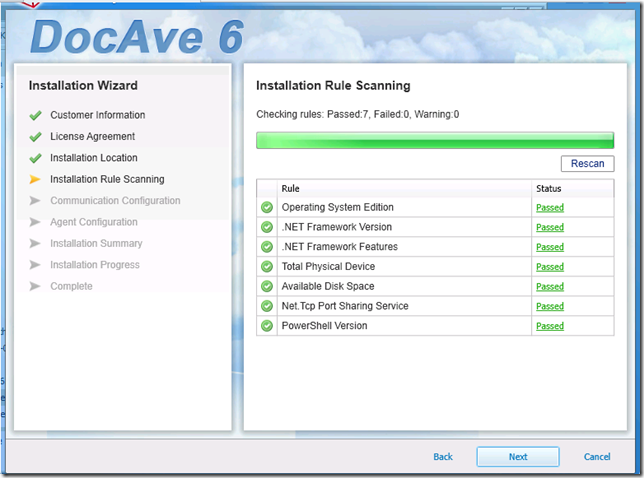Click the Installation Rule Scanning heading

click(x=333, y=85)
